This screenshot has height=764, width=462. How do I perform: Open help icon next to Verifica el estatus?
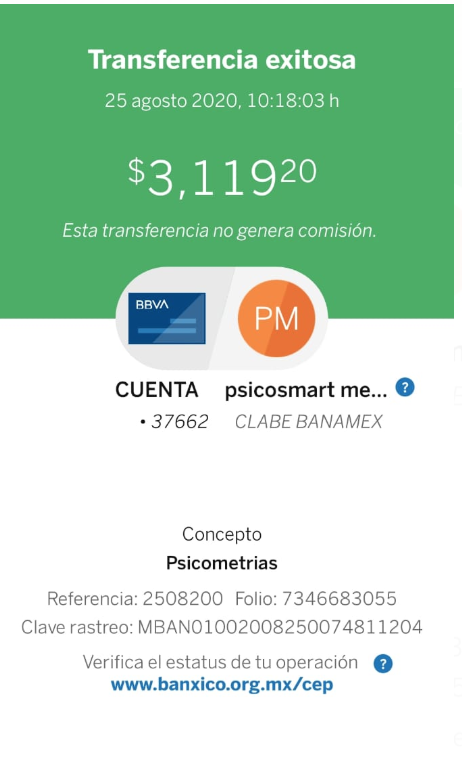(383, 663)
